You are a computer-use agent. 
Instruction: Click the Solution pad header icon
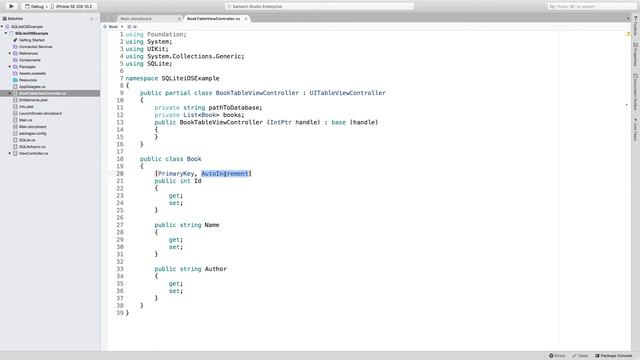4,18
